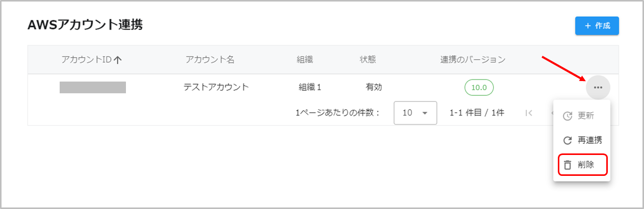Click the 1-1 件目 / 1件 pagination text

(x=477, y=113)
